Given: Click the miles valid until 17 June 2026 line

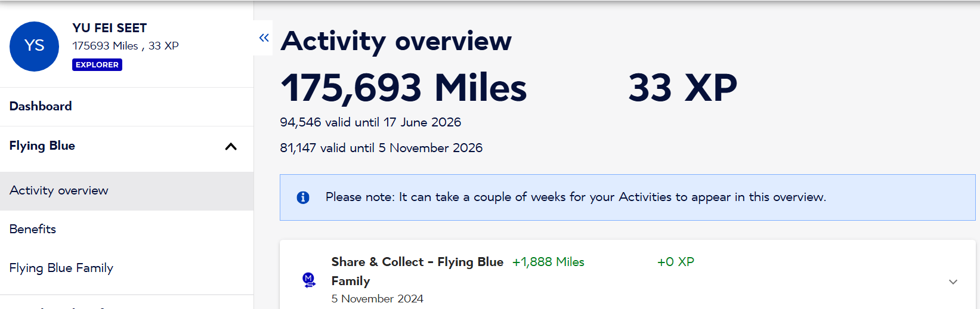Looking at the screenshot, I should tap(370, 122).
